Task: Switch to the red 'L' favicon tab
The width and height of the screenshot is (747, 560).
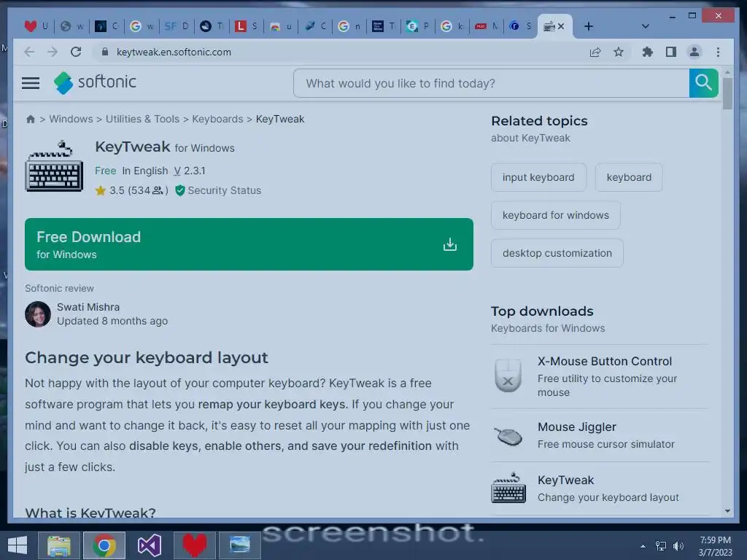Action: pos(247,26)
